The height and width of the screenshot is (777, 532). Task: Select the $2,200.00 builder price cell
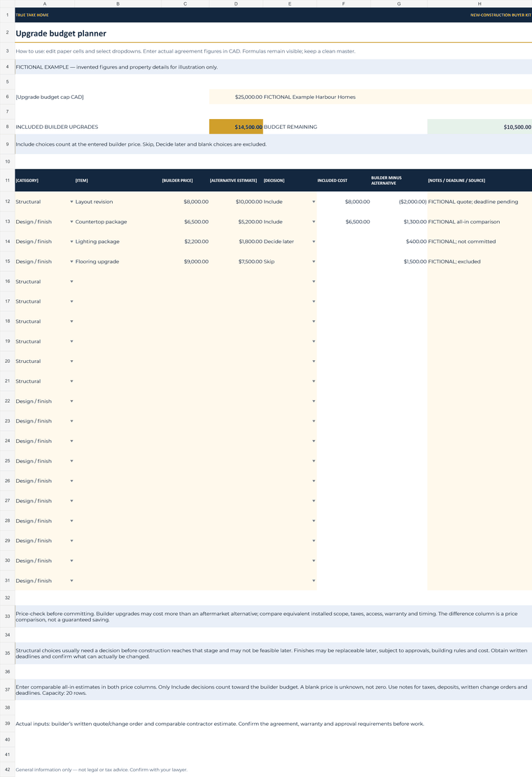tap(185, 241)
